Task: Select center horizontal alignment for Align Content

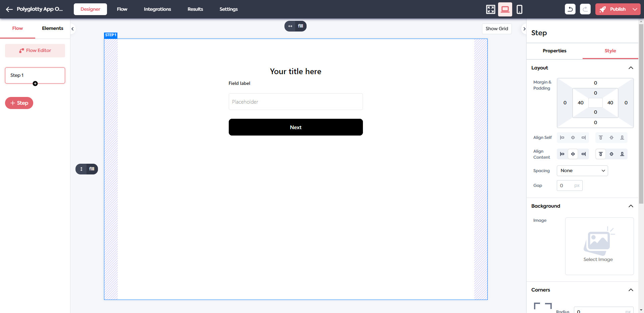Action: (x=573, y=154)
